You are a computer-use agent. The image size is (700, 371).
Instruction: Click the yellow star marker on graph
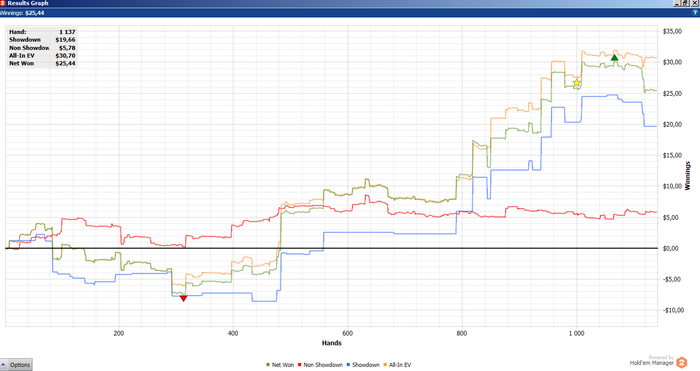click(x=576, y=83)
